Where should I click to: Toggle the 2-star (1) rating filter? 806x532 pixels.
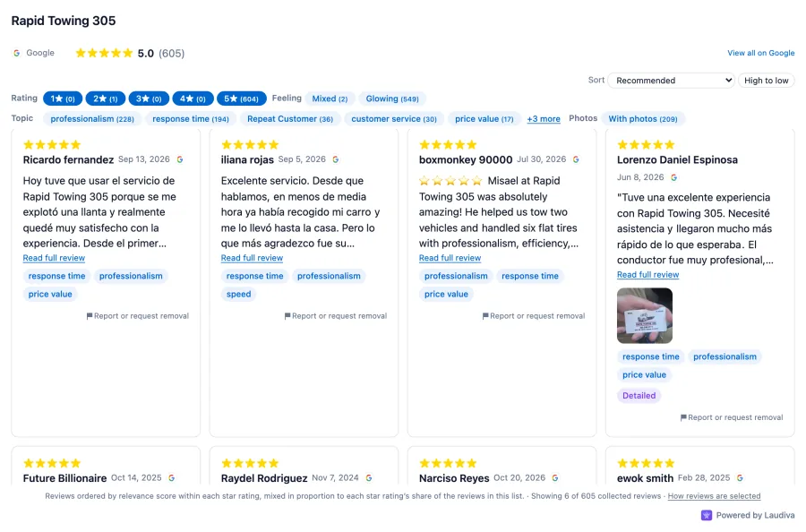coord(106,99)
